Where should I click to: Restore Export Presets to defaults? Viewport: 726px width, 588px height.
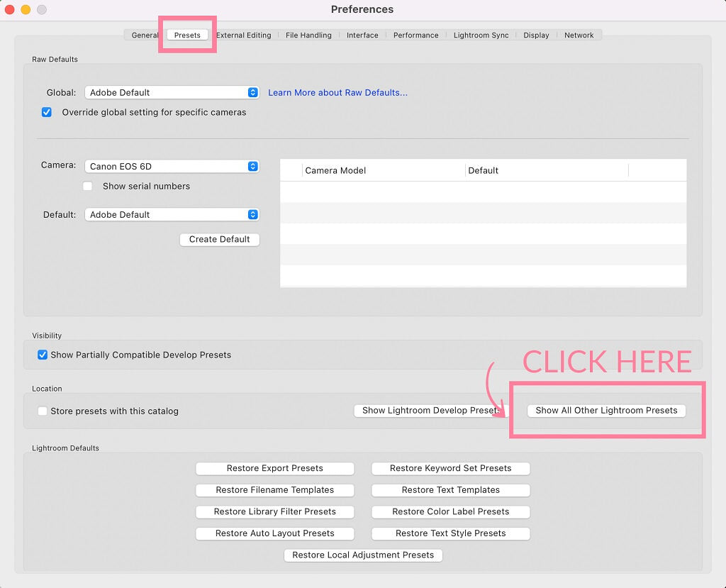274,469
